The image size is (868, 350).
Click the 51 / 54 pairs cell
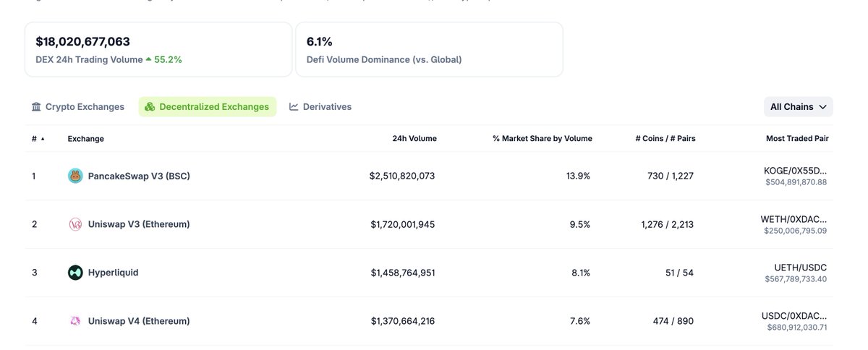point(678,273)
